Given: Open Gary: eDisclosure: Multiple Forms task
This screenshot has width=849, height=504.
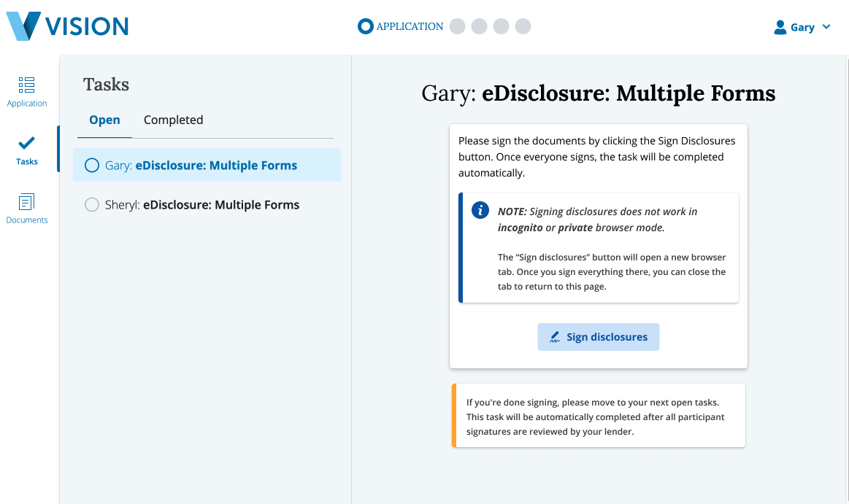Looking at the screenshot, I should 216,166.
